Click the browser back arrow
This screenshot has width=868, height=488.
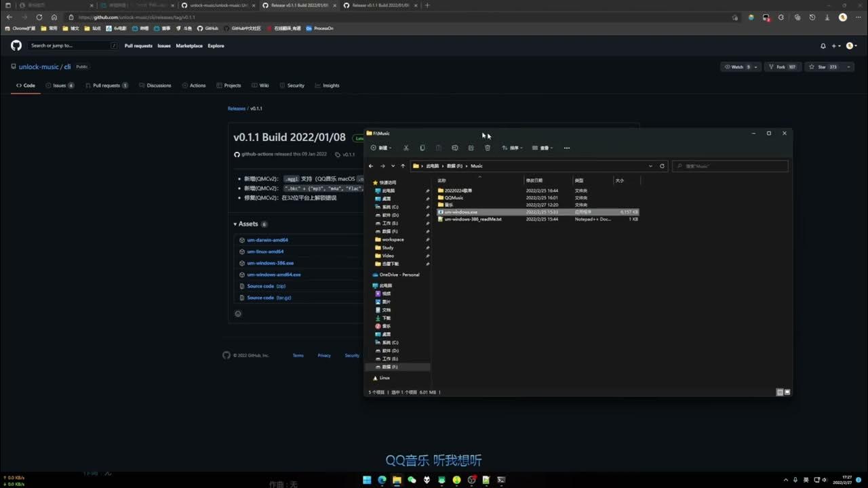click(9, 17)
